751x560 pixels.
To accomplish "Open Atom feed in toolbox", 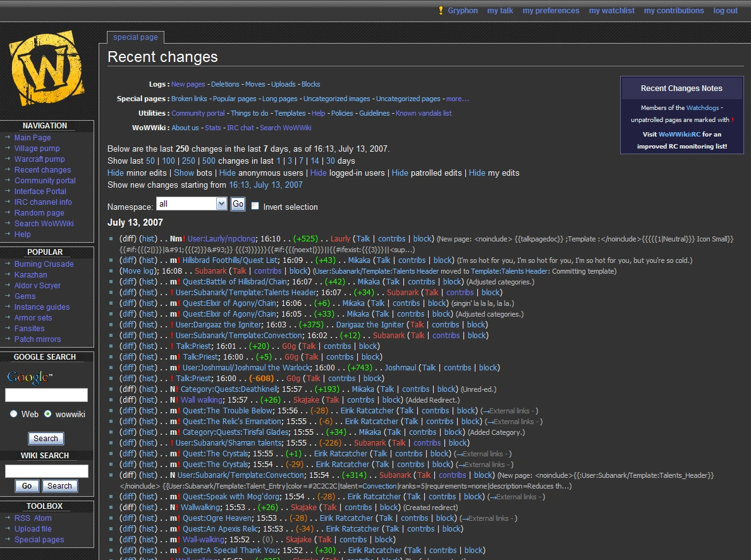I will pos(42,518).
